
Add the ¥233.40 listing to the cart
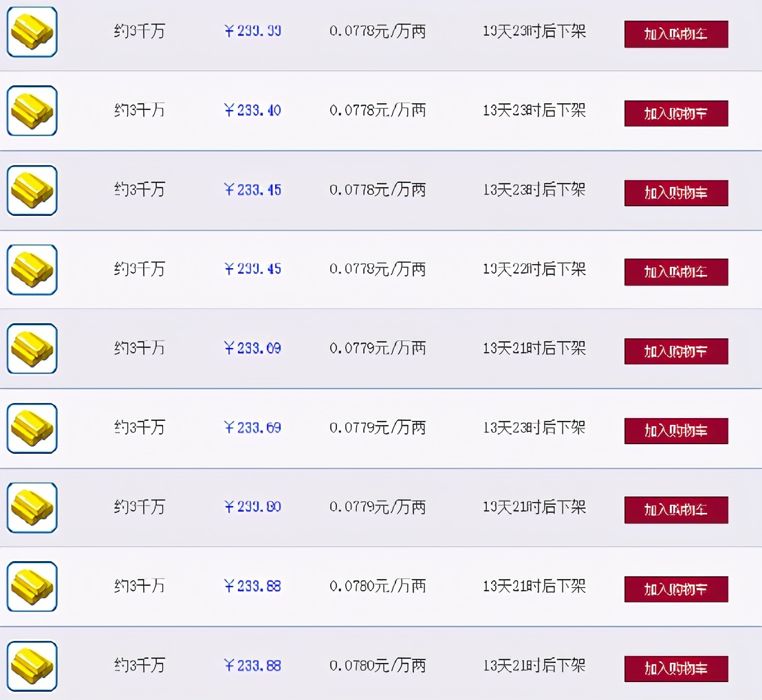(675, 114)
